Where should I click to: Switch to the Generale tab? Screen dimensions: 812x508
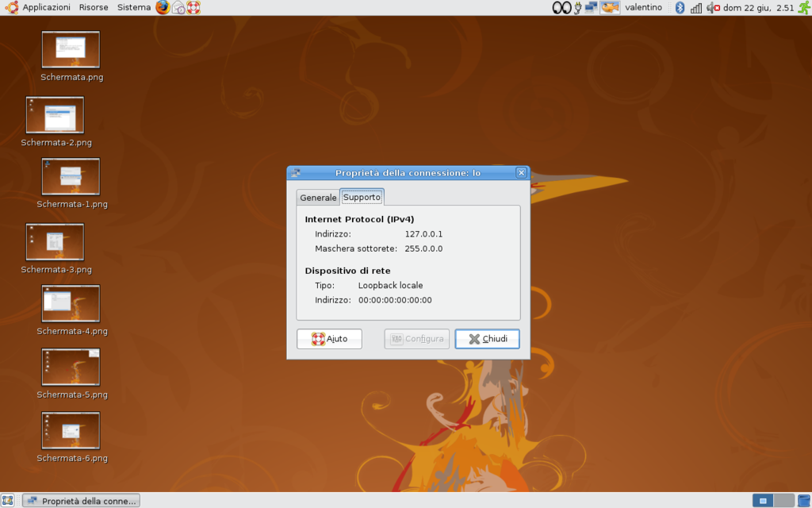tap(318, 198)
